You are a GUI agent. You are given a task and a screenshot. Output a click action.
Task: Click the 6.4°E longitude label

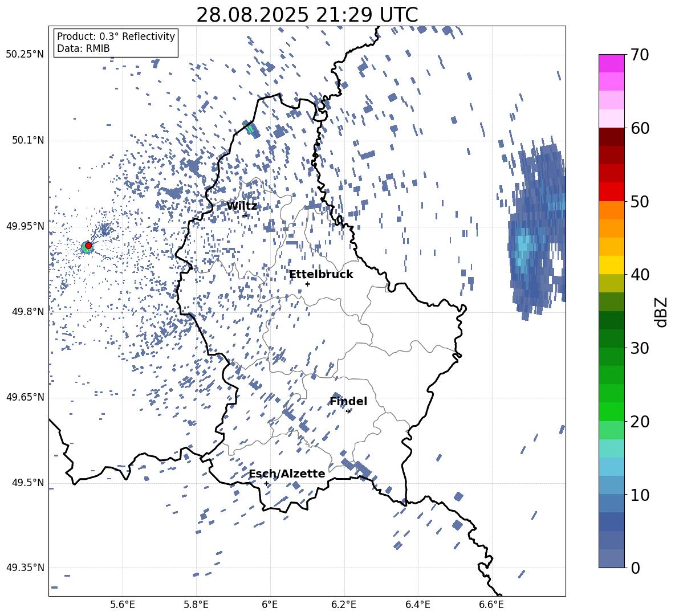pyautogui.click(x=417, y=605)
